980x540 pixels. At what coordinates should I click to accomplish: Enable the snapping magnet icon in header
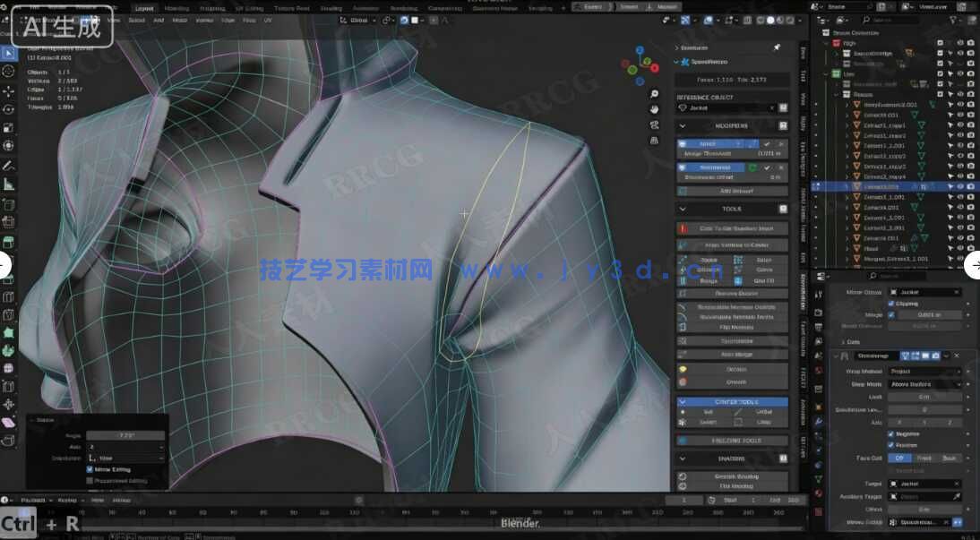point(404,20)
